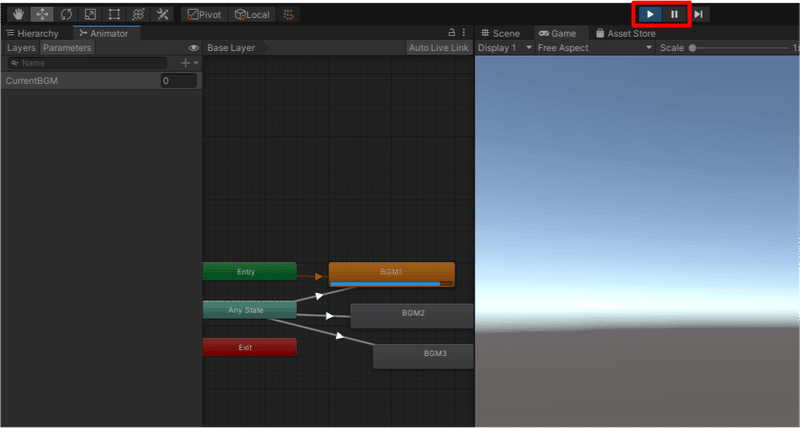Viewport: 800px width, 428px height.
Task: Click CurrentBGM value field
Action: pos(179,81)
